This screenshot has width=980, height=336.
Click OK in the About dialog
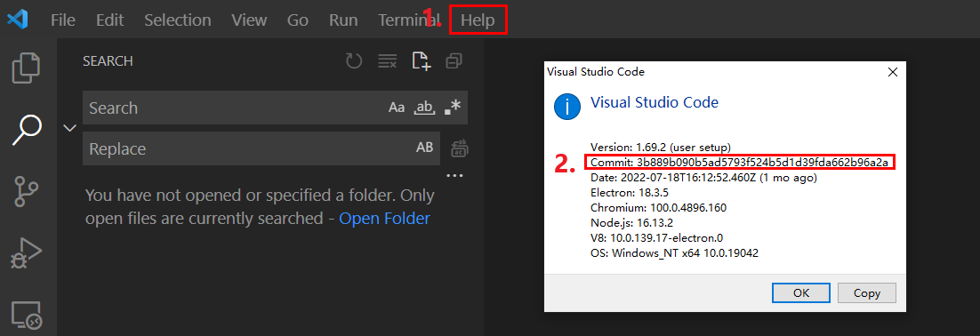pos(800,292)
